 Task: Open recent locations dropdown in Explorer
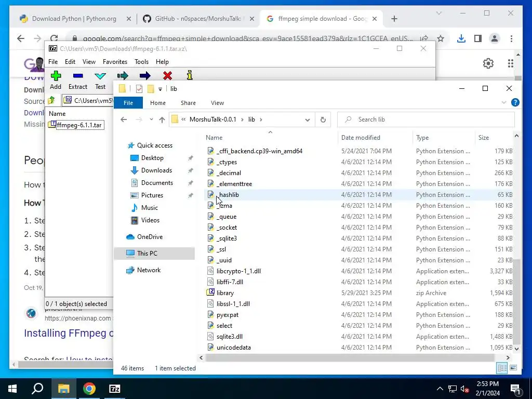[151, 119]
